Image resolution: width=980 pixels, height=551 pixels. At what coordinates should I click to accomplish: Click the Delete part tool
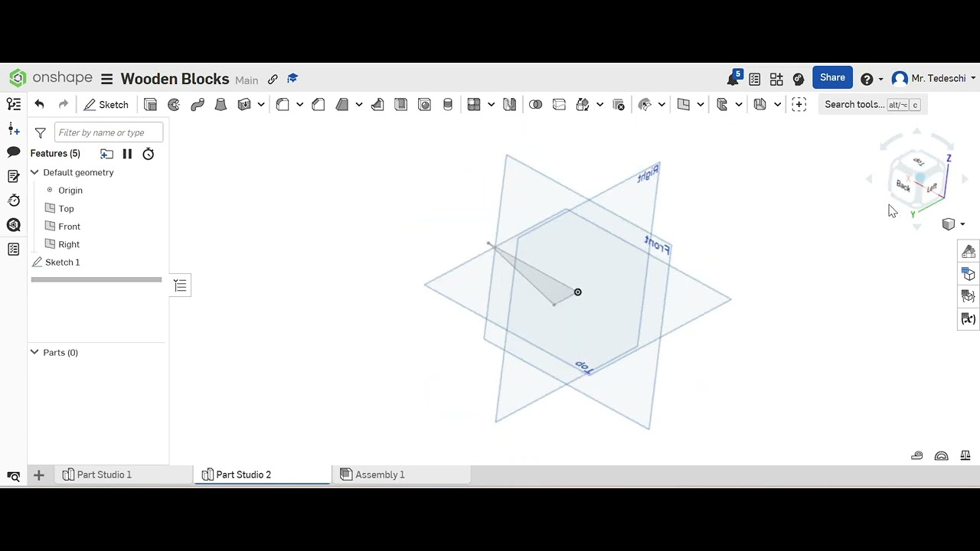pyautogui.click(x=619, y=105)
